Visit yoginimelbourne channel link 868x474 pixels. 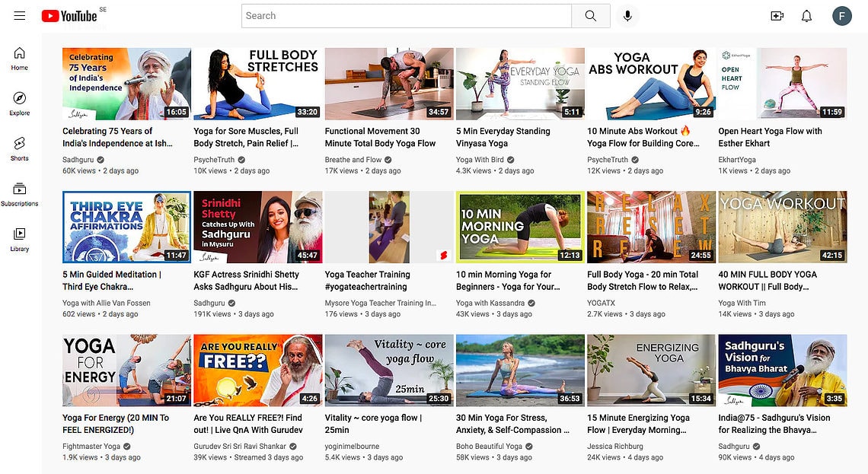352,447
